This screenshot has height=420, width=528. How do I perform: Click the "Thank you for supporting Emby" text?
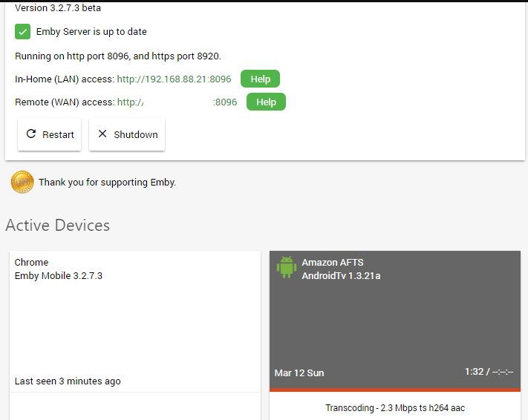(x=107, y=182)
